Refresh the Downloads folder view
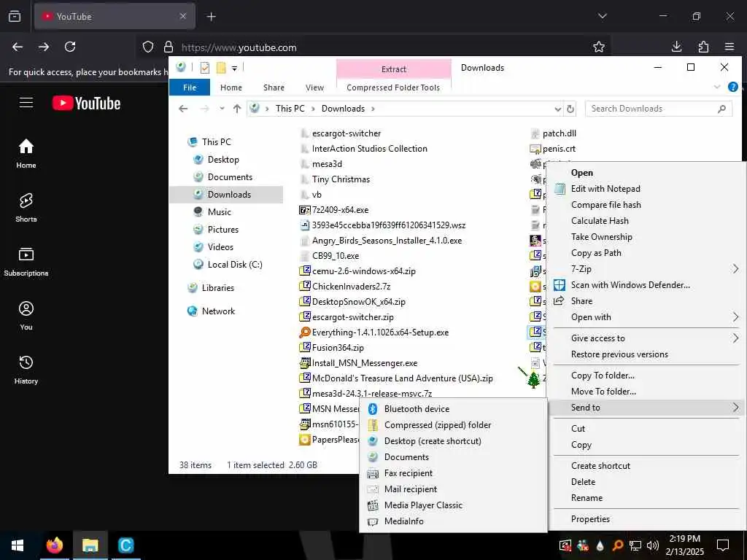 (570, 109)
